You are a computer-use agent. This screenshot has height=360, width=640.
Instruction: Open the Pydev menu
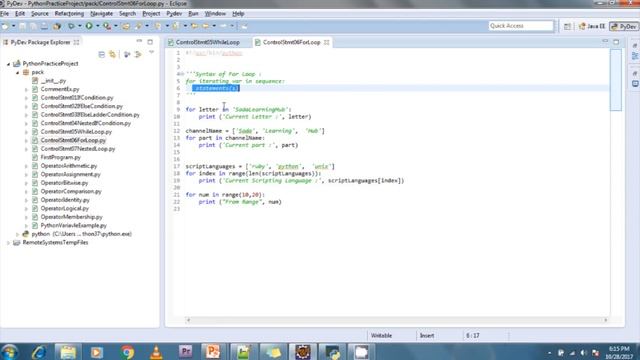click(174, 13)
